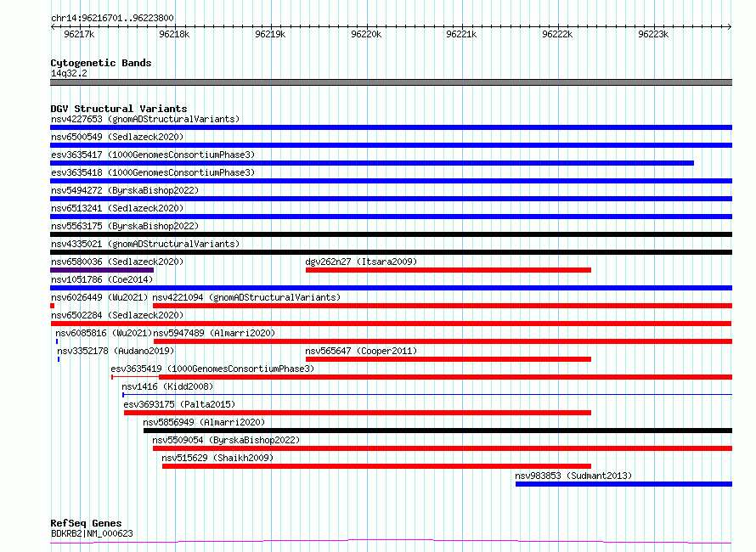
Task: Select the nsv5563175 black variant bar
Action: tap(391, 234)
